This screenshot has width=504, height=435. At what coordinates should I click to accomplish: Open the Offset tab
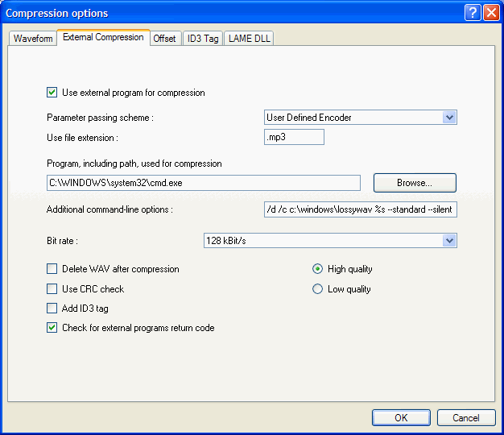pos(165,39)
